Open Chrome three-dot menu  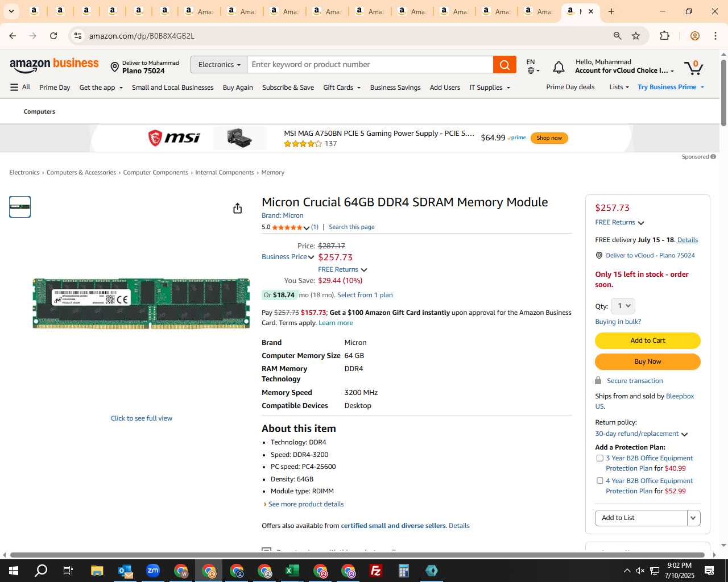pos(715,36)
